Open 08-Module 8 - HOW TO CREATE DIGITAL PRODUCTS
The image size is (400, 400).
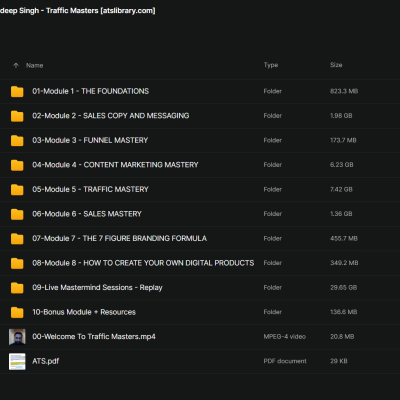coord(143,263)
